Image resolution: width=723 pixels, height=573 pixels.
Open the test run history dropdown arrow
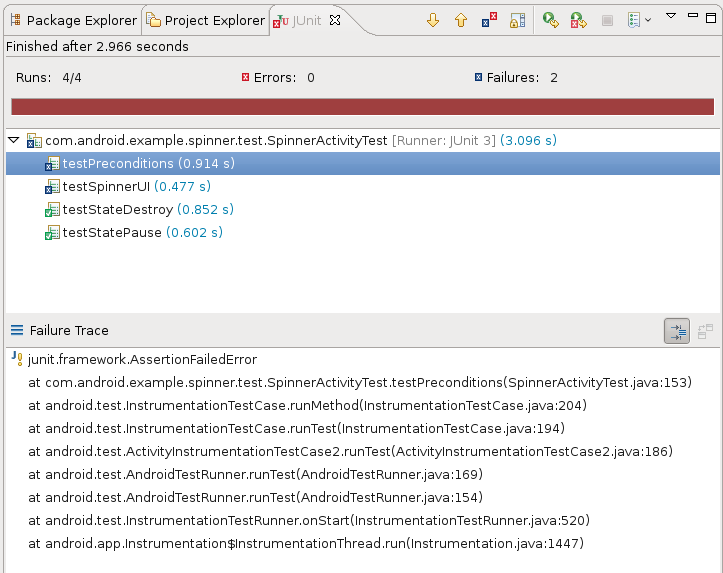pos(648,20)
